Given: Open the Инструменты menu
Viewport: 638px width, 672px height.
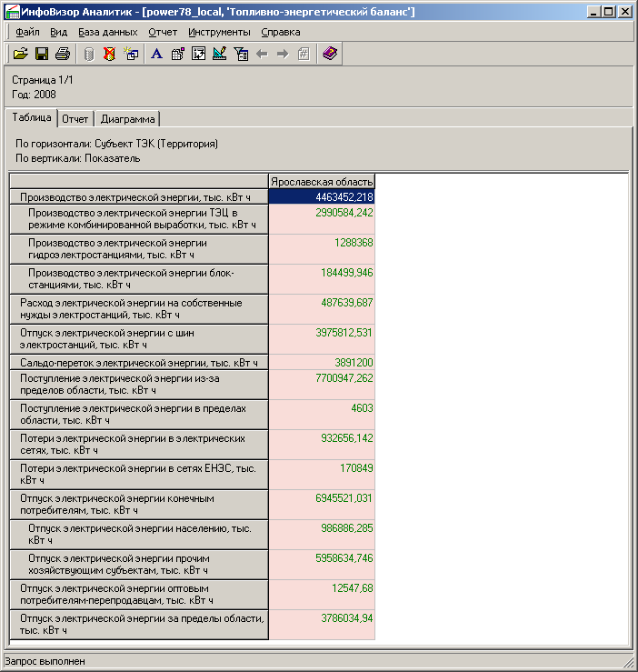Looking at the screenshot, I should coord(219,32).
